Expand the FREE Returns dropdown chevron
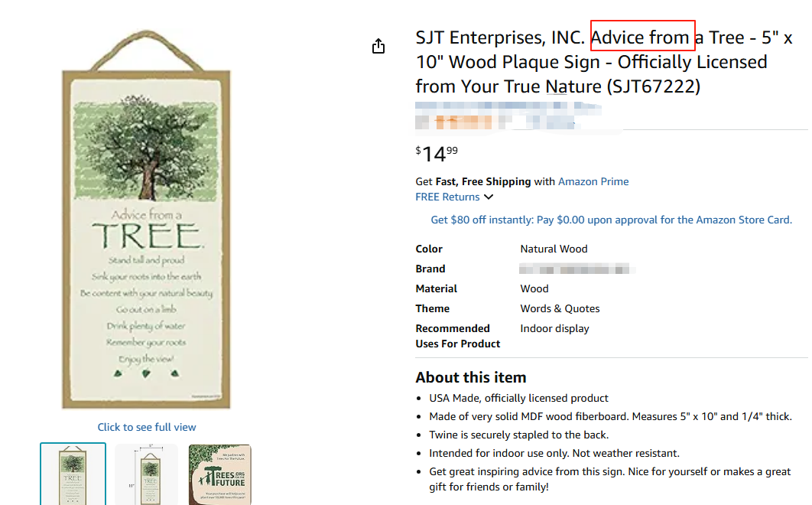This screenshot has width=812, height=505. (x=489, y=197)
